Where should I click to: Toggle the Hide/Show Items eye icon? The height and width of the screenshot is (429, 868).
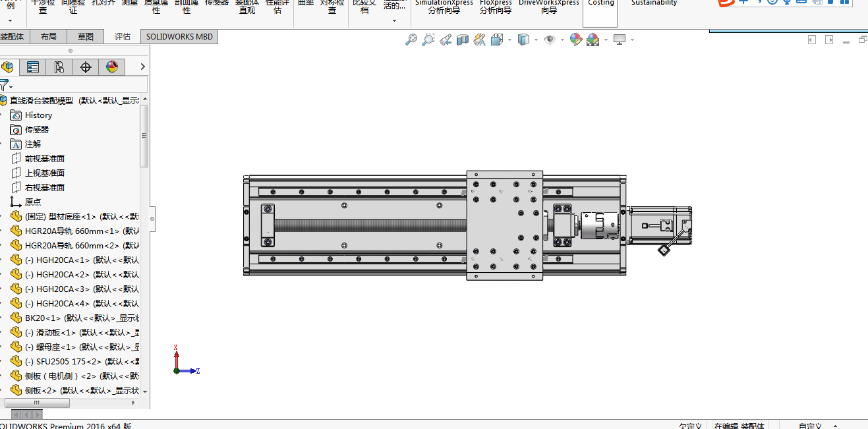point(549,40)
